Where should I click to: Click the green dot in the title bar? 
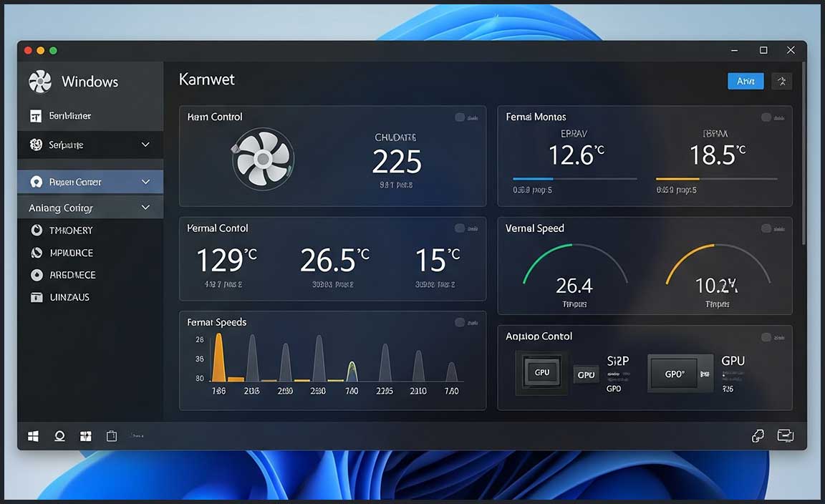(53, 51)
